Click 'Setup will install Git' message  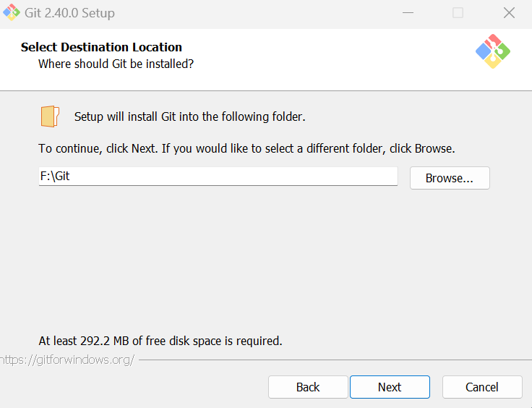tap(189, 116)
